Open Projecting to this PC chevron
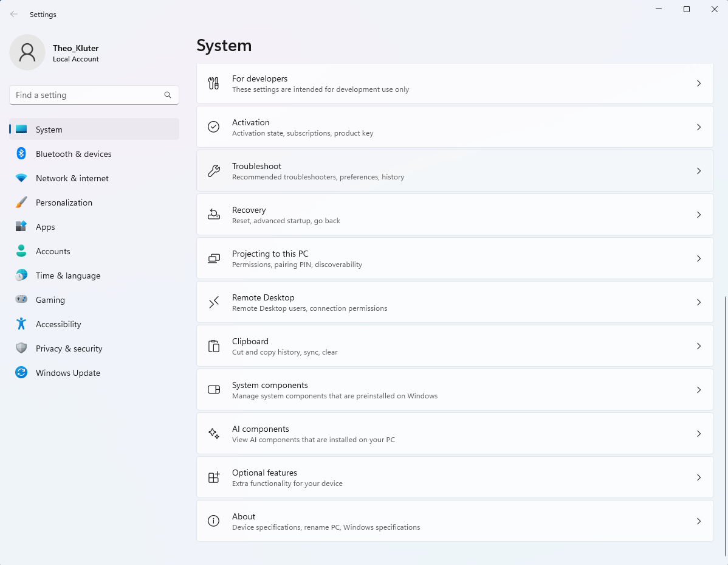The width and height of the screenshot is (728, 565). point(699,258)
